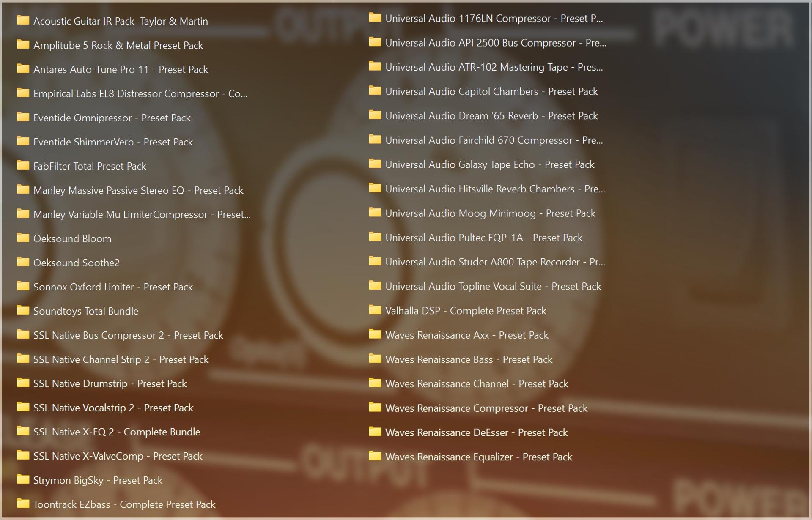Click Waves Renaissance Axx folder icon
Viewport: 812px width, 520px height.
375,334
